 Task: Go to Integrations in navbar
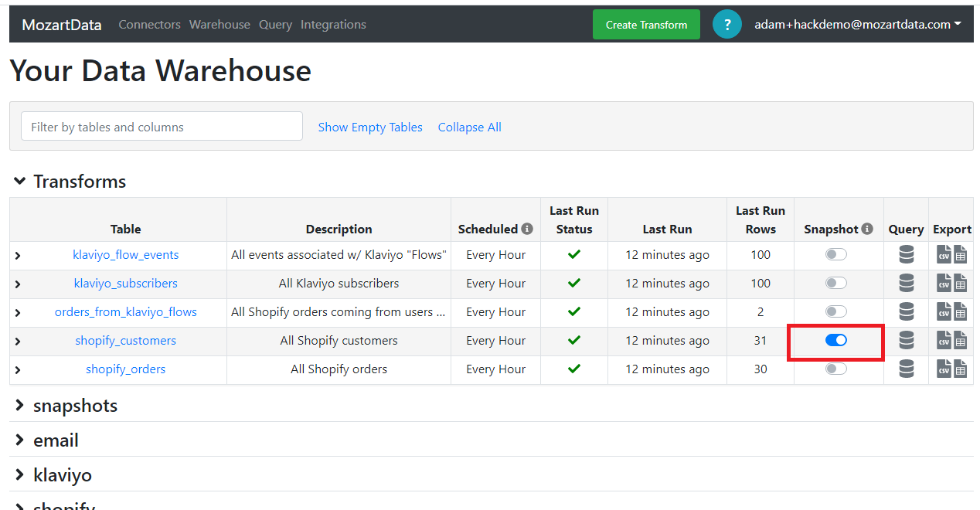coord(333,25)
